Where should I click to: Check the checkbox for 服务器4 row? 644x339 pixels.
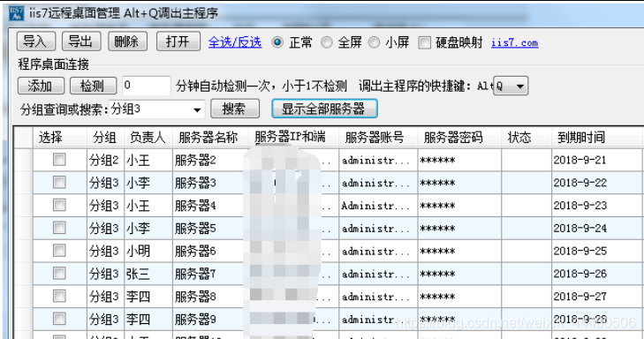59,205
